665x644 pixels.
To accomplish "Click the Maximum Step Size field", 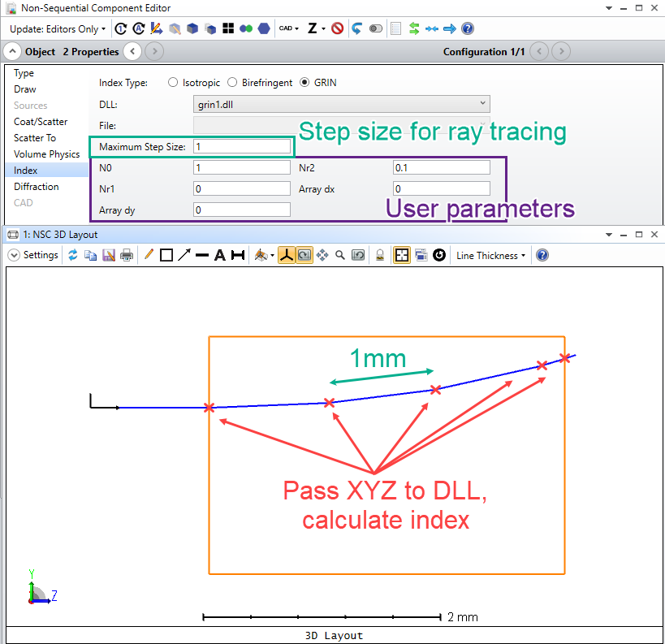I will point(242,146).
